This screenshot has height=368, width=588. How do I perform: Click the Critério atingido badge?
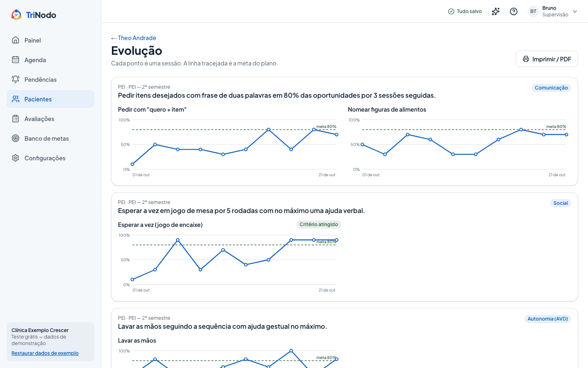pos(319,224)
